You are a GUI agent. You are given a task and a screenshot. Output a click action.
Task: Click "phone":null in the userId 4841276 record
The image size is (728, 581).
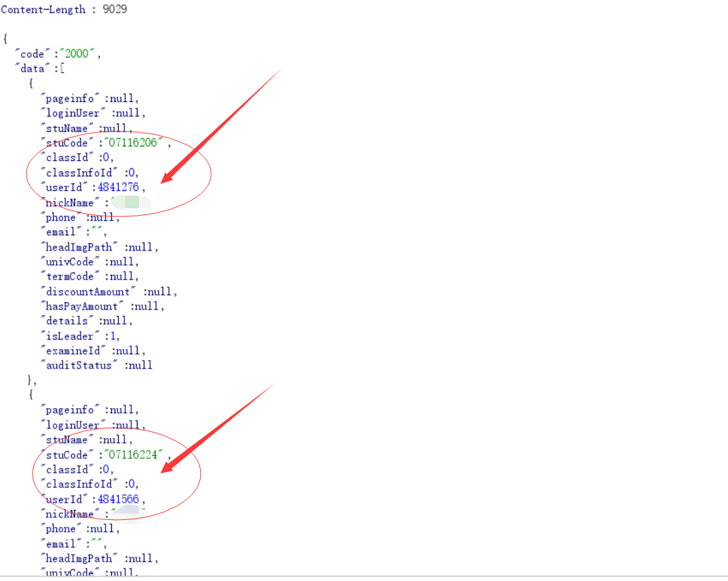(x=80, y=217)
